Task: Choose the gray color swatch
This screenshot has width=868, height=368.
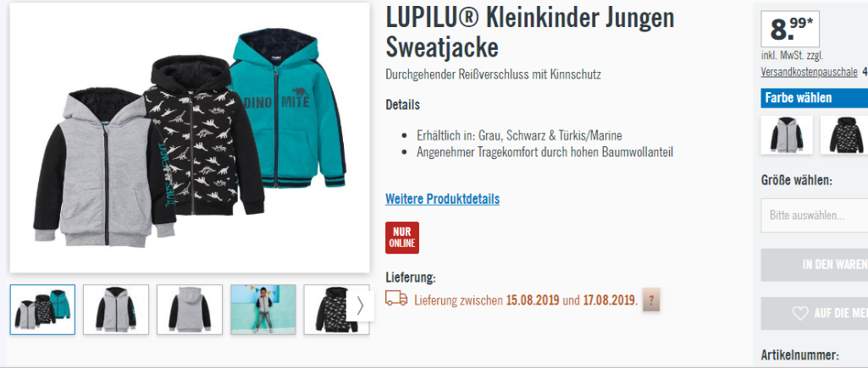Action: point(788,135)
